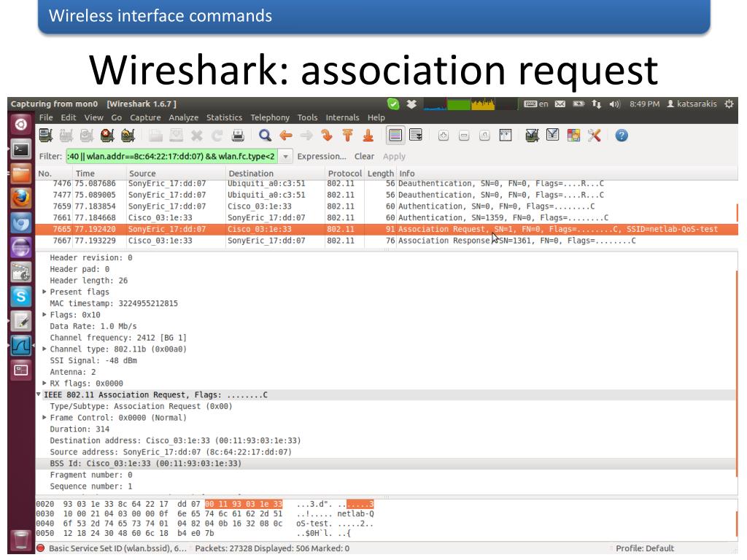Clear the display filter

(x=364, y=157)
